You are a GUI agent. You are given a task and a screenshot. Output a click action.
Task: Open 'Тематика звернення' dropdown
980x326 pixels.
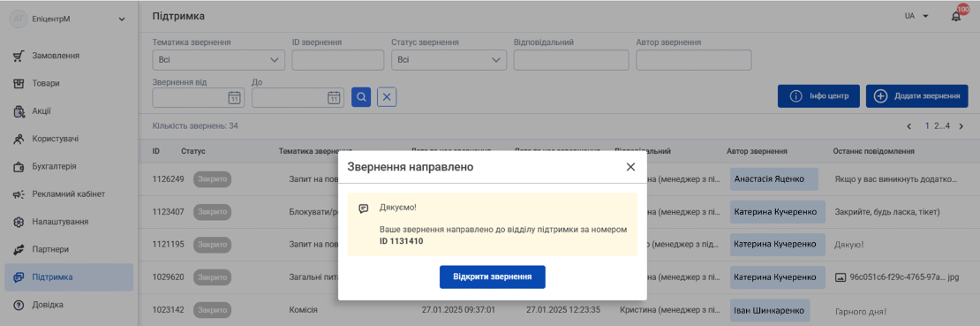pos(219,60)
